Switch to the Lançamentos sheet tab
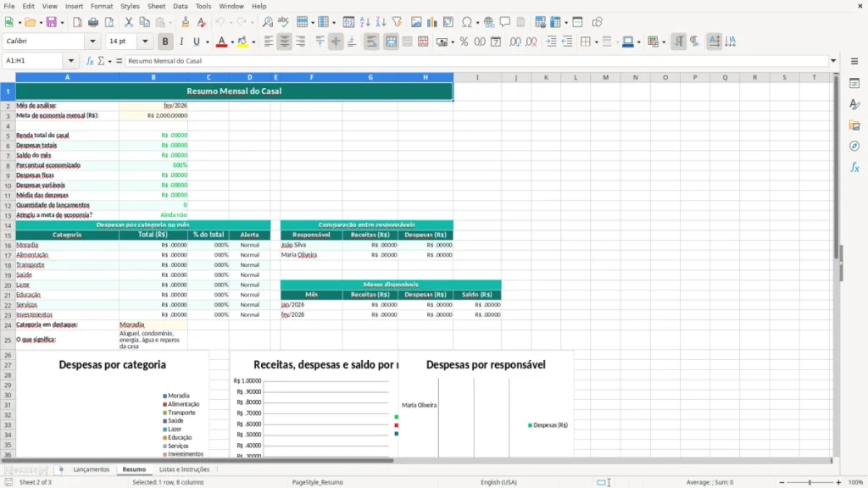This screenshot has height=488, width=868. (92, 469)
